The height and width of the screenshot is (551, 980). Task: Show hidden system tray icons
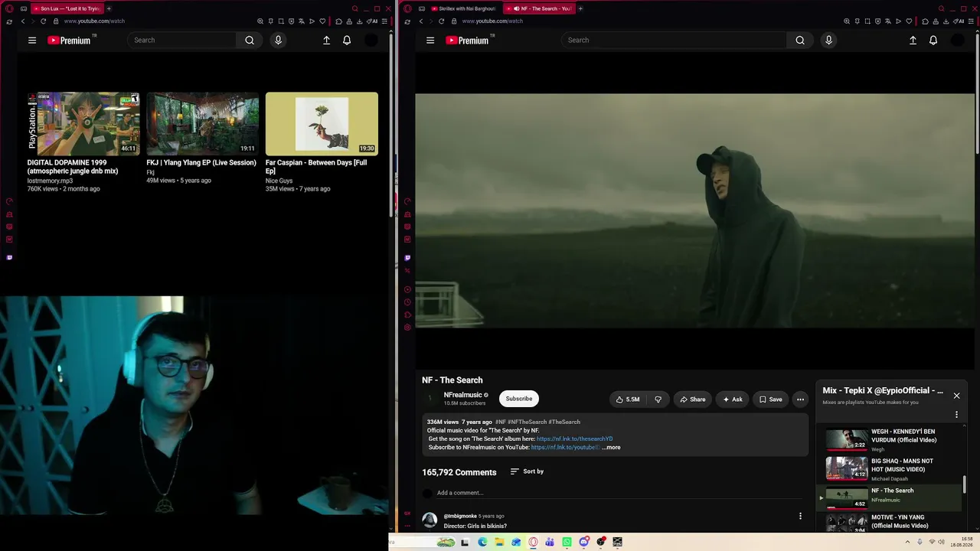pyautogui.click(x=908, y=542)
